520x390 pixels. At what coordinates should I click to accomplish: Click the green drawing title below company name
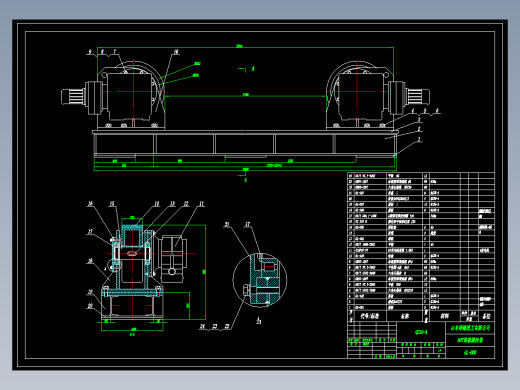coord(470,340)
